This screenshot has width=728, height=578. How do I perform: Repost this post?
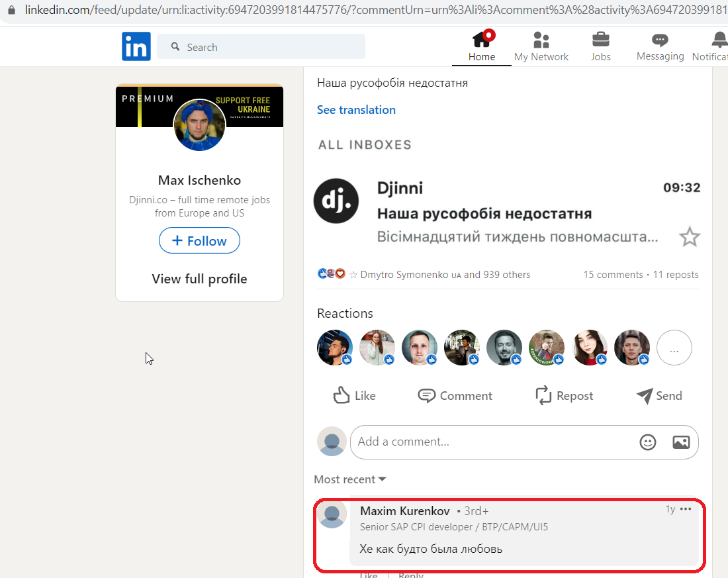tap(564, 395)
